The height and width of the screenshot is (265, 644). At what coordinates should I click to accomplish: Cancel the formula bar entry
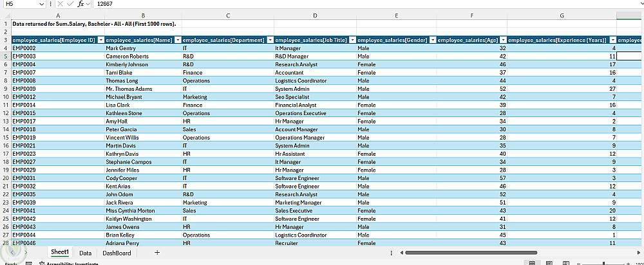pyautogui.click(x=61, y=4)
